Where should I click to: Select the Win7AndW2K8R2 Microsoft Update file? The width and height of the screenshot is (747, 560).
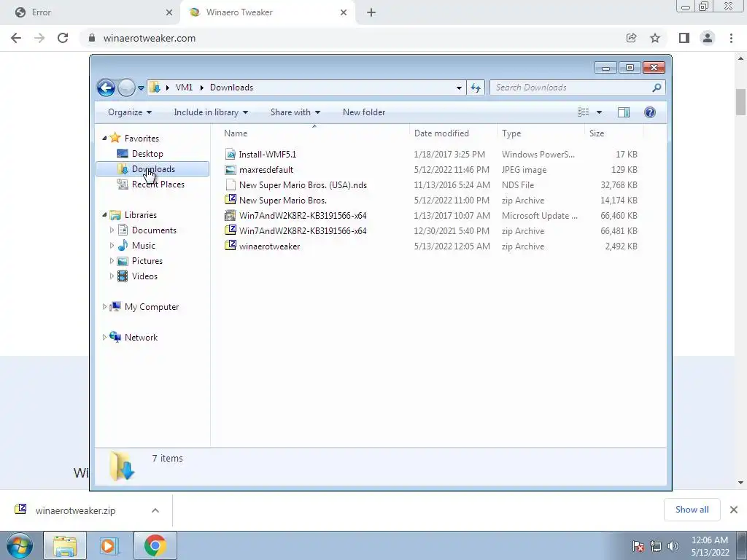coord(303,216)
